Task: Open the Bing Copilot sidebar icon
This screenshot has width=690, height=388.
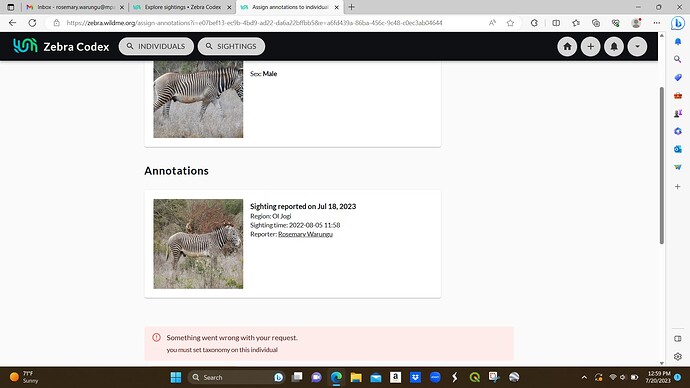Action: click(678, 23)
